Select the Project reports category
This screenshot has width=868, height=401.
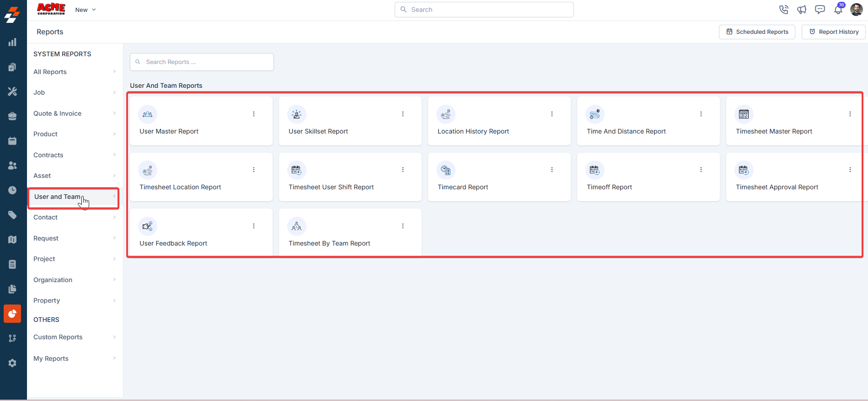[x=75, y=259]
